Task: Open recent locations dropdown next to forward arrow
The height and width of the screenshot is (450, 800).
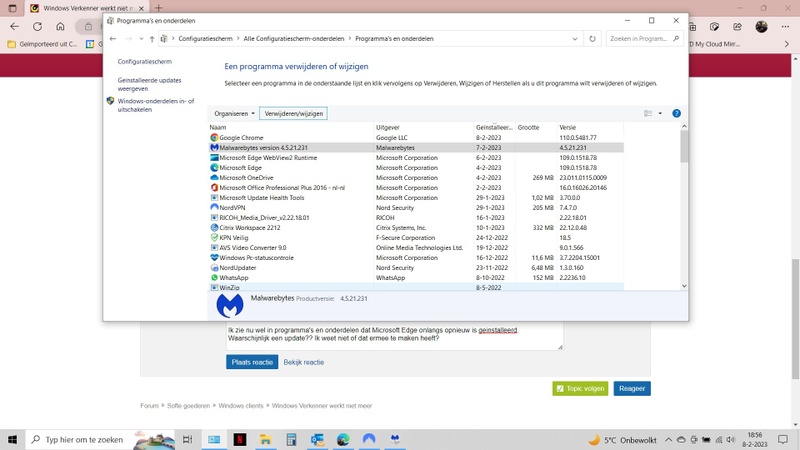Action: (141, 39)
